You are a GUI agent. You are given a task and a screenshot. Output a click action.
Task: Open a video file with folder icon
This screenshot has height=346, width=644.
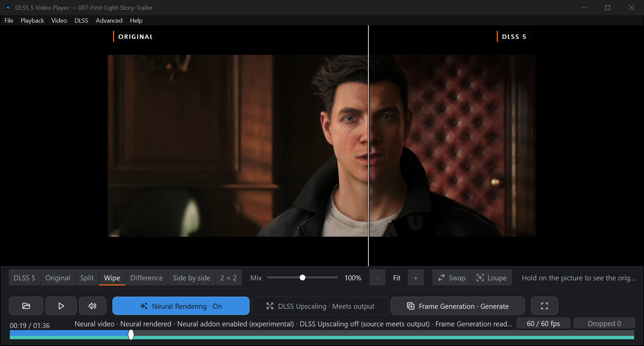point(26,306)
